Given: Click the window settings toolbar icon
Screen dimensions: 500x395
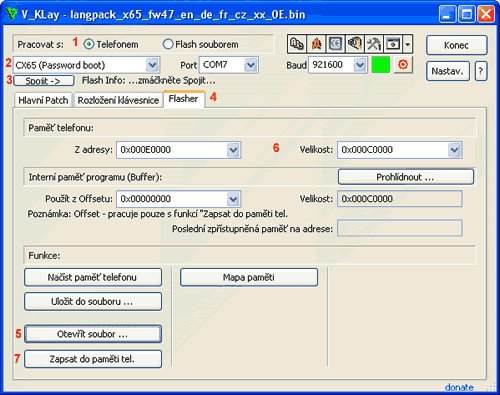Looking at the screenshot, I should click(393, 44).
